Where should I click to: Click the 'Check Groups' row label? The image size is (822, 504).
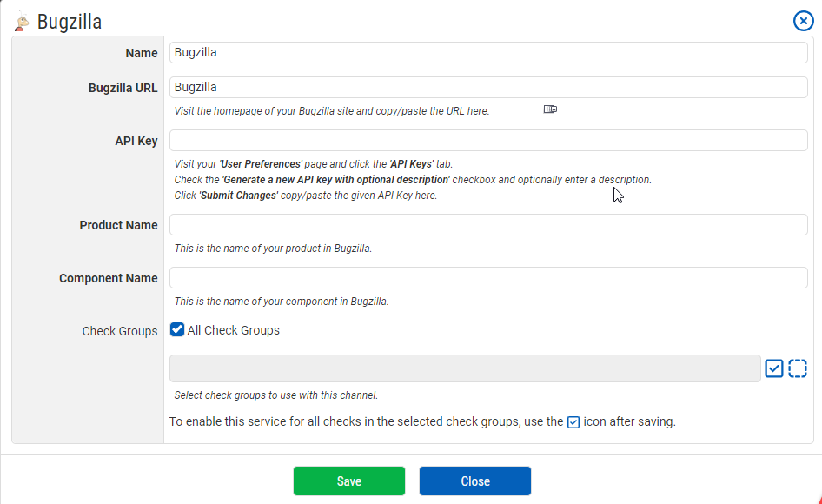[120, 331]
